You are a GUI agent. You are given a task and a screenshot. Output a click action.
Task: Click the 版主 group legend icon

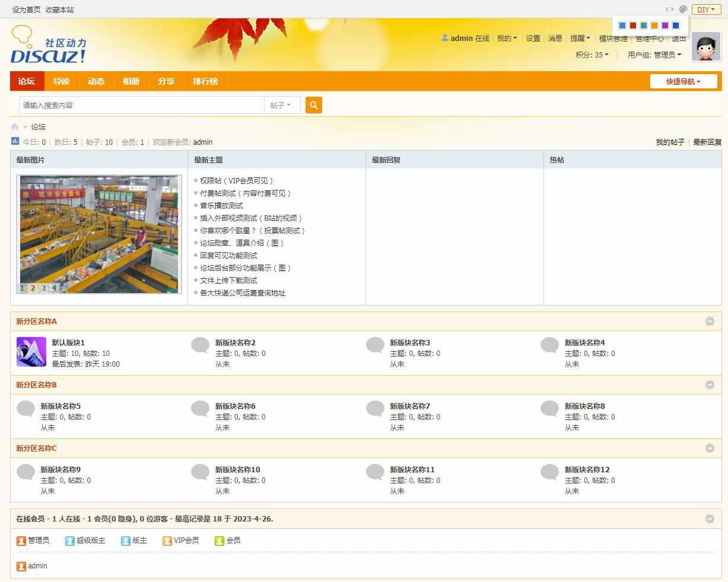point(126,540)
